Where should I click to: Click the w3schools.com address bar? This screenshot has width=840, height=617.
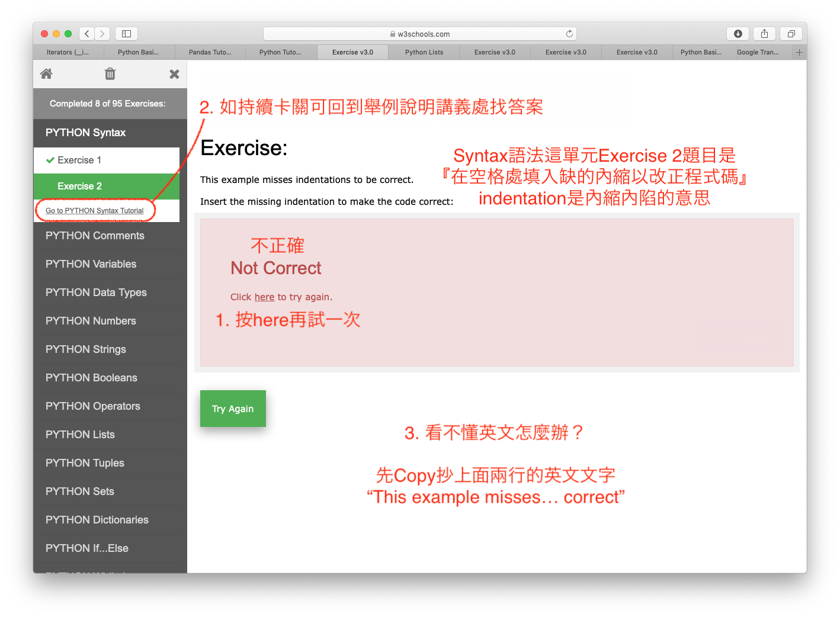(x=419, y=34)
